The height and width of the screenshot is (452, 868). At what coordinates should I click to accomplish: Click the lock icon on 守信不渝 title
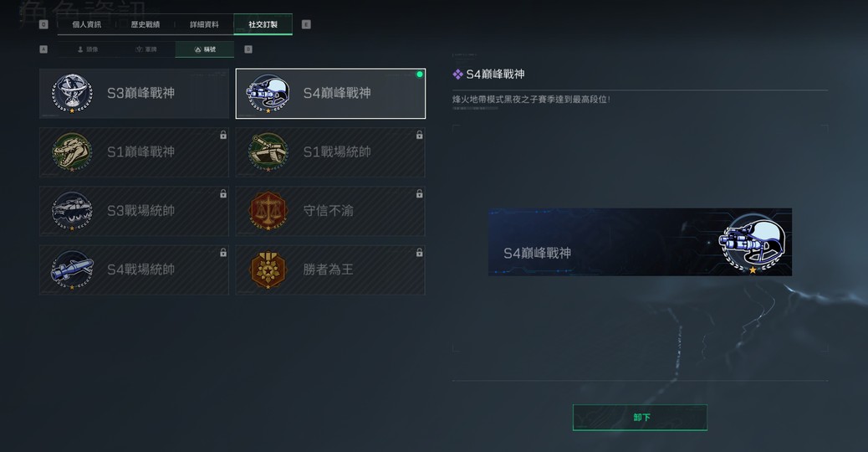[x=419, y=194]
